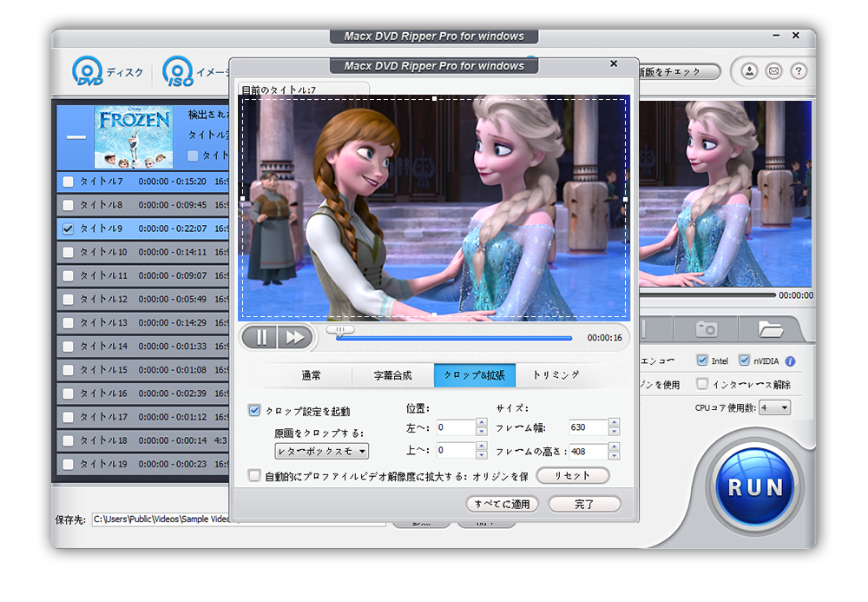Increase the フレームの高さ value

coord(614,447)
